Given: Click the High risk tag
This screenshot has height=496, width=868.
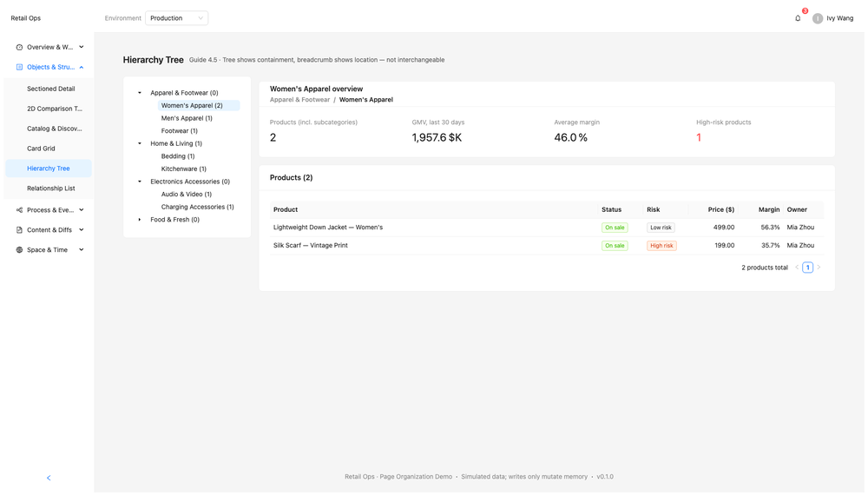Looking at the screenshot, I should (x=661, y=246).
